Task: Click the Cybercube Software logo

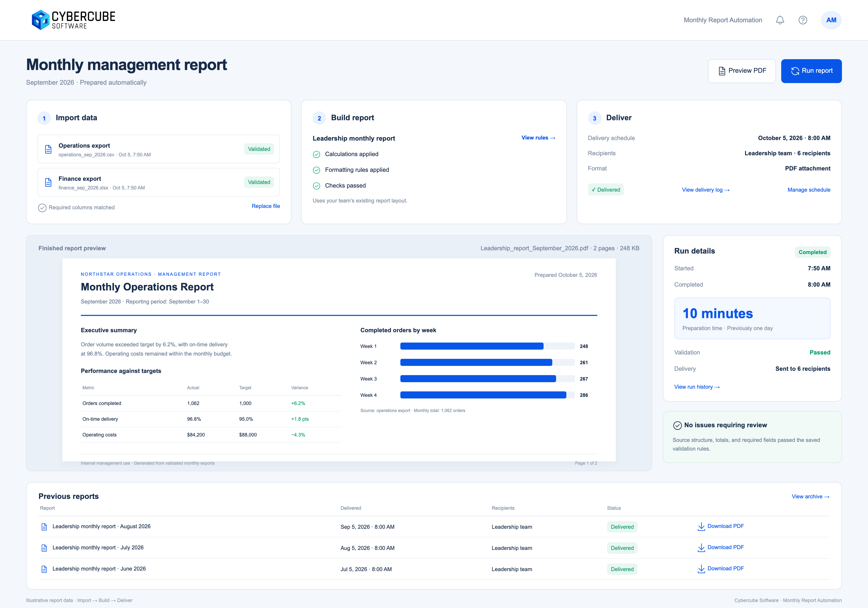Action: coord(73,20)
